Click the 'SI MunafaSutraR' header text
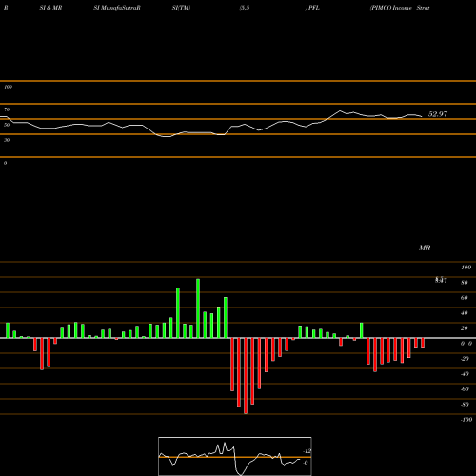The width and height of the screenshot is (476, 476). 117,8
